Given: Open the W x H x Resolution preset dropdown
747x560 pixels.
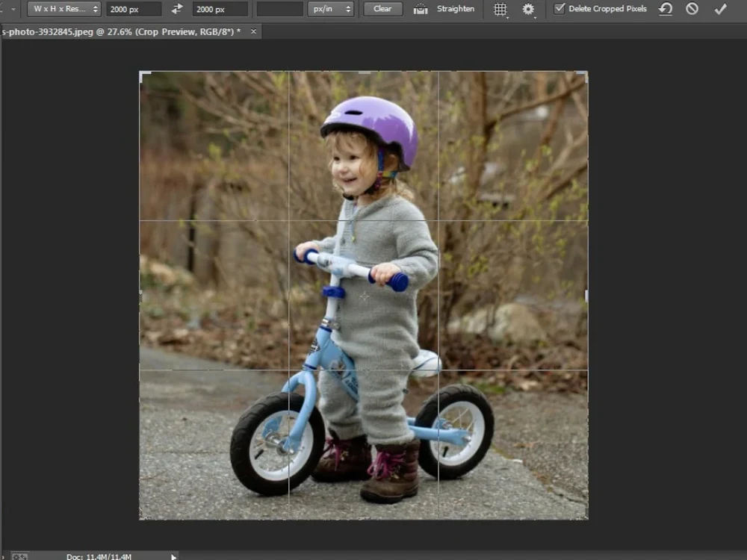Looking at the screenshot, I should coord(63,9).
